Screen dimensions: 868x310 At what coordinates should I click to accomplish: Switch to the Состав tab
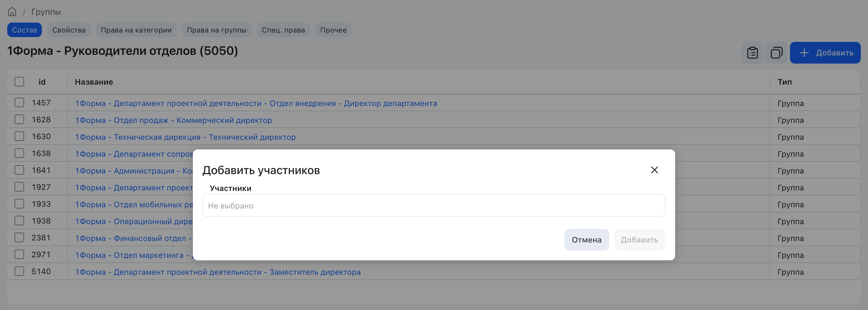(x=25, y=30)
